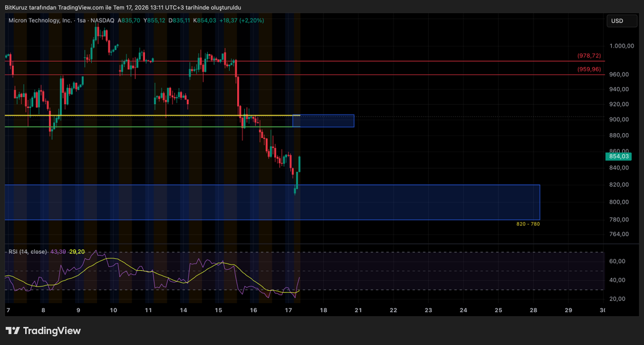Select the high value Y855,12
The height and width of the screenshot is (345, 644).
(155, 20)
